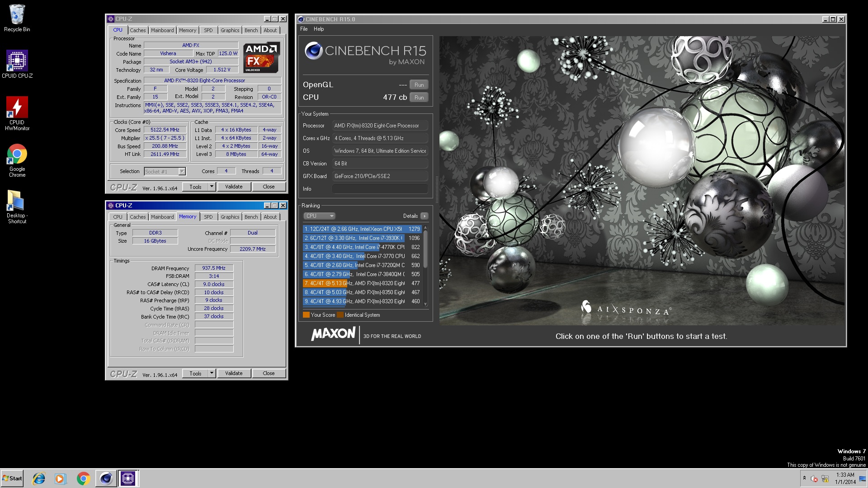Open the Help menu in Cinebench
The width and height of the screenshot is (868, 488).
point(319,29)
